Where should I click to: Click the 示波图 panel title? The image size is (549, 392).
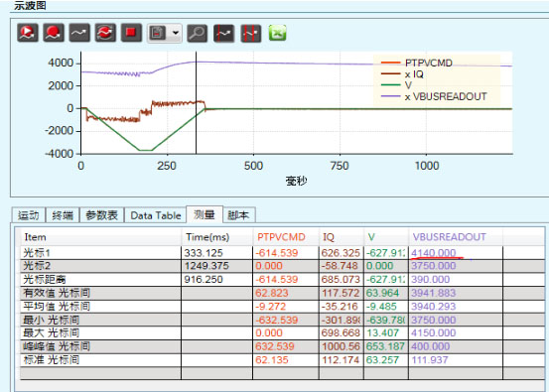[x=30, y=5]
